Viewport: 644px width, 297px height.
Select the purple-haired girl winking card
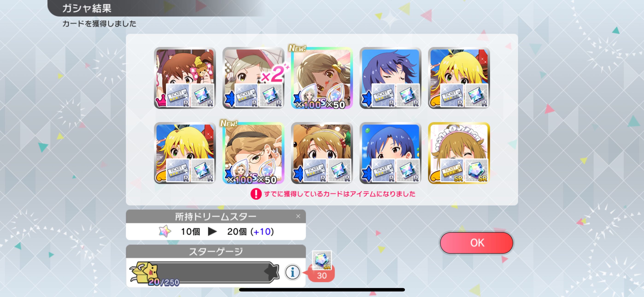(390, 78)
